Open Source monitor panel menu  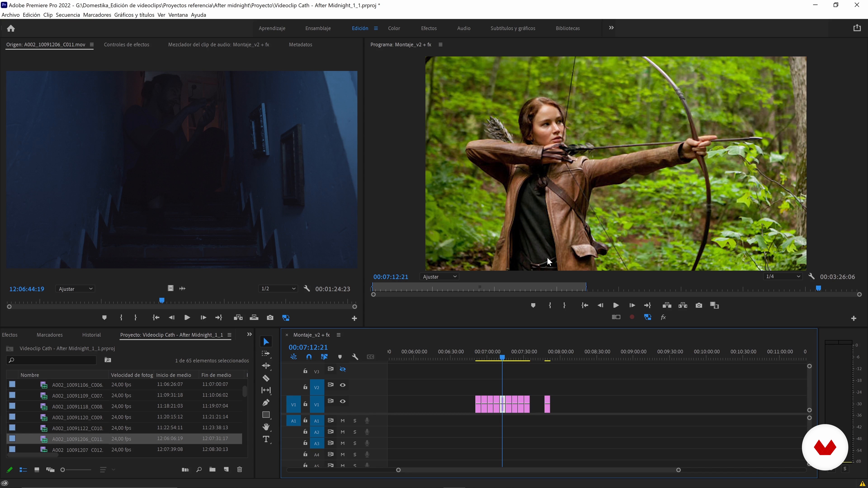pos(92,45)
